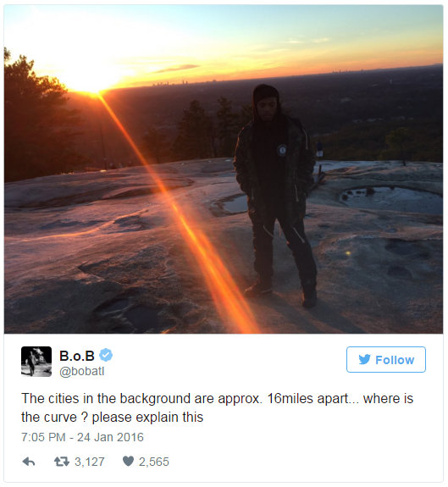Click the blue verified badge
Viewport: 448px width, 487px height.
tap(106, 355)
